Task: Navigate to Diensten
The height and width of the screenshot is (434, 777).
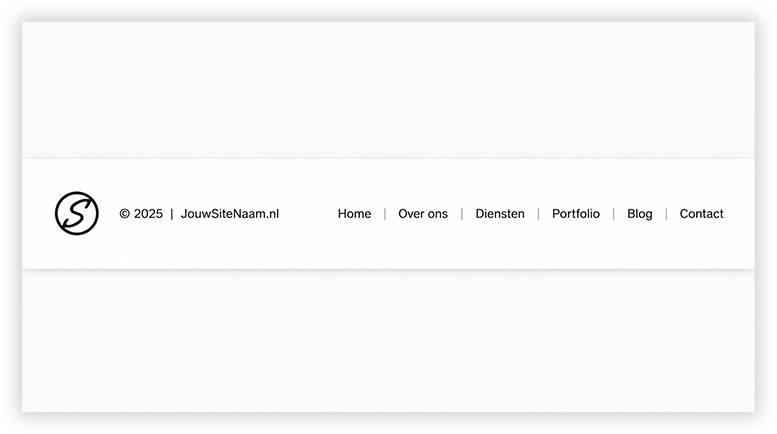Action: point(500,214)
